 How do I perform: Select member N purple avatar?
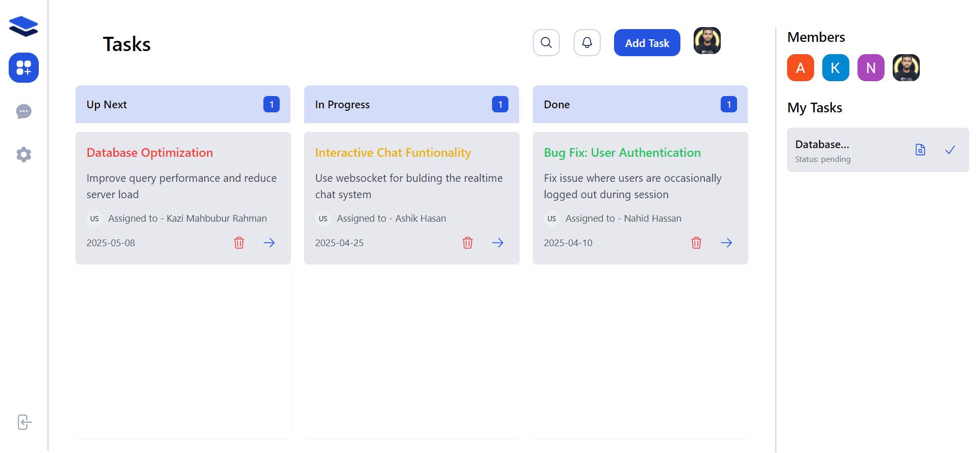click(x=871, y=68)
